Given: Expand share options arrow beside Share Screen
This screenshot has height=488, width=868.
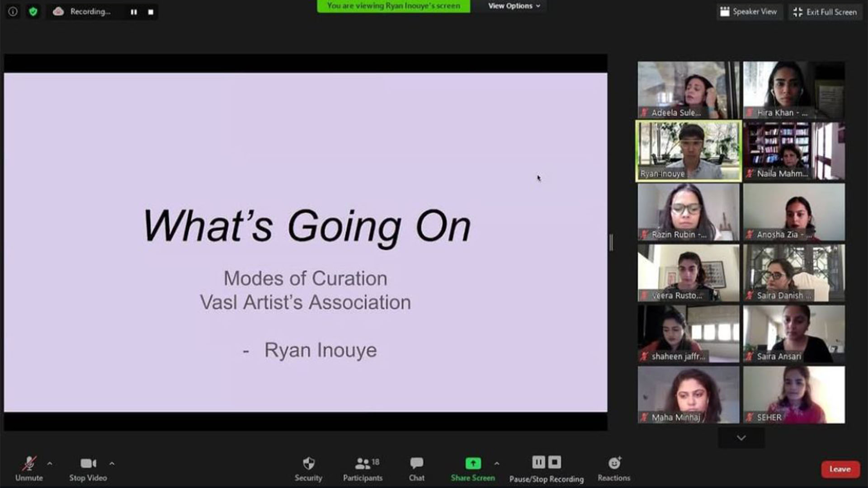Looking at the screenshot, I should tap(497, 464).
